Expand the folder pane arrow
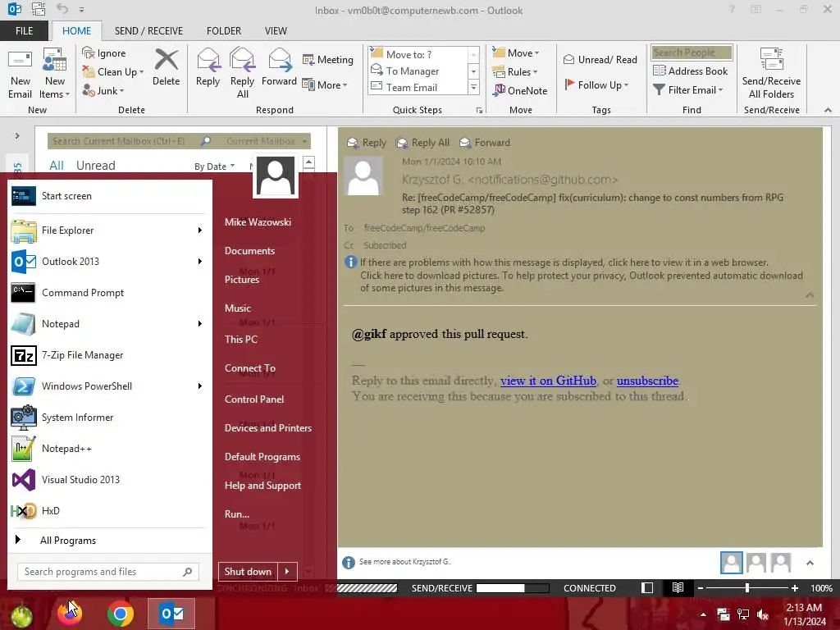The height and width of the screenshot is (630, 840). [17, 135]
